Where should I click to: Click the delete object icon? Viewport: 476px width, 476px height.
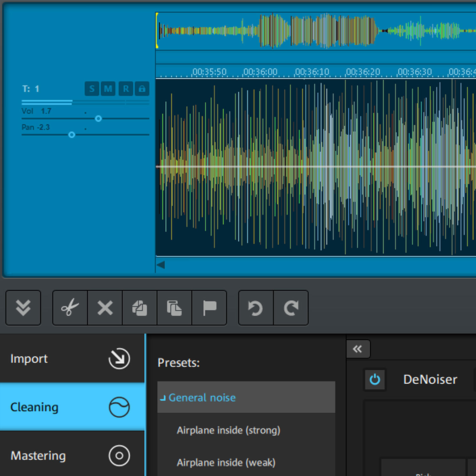click(x=104, y=308)
